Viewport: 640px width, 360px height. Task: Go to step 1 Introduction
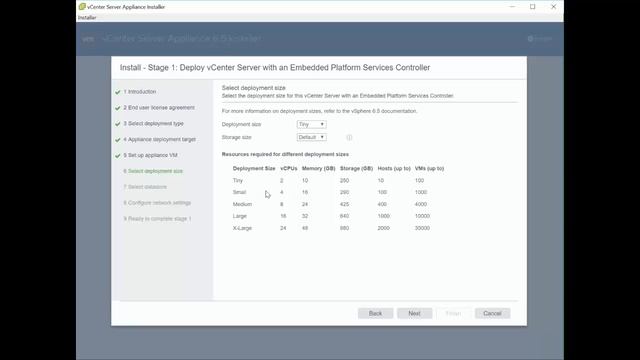tap(140, 92)
